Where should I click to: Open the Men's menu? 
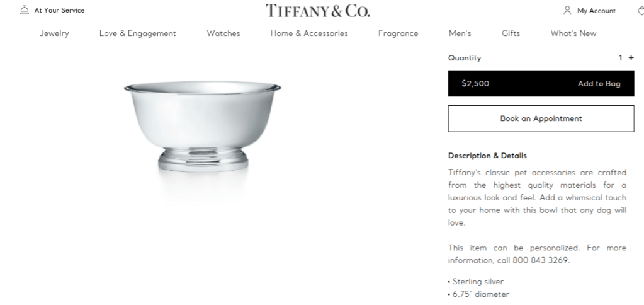tap(460, 33)
